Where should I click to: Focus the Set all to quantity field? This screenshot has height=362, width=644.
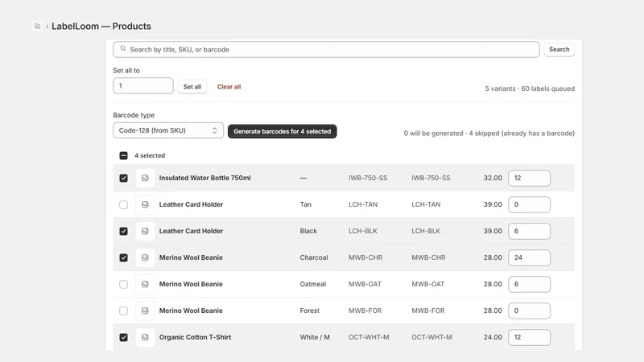143,86
